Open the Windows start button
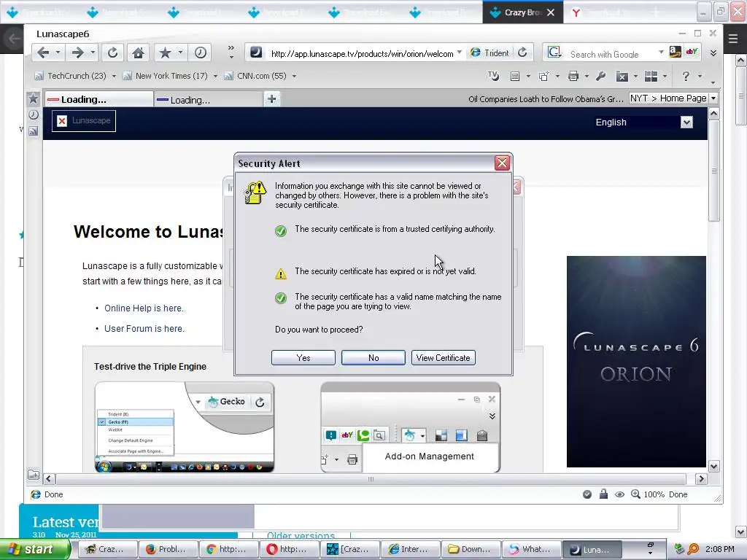The image size is (747, 560). point(34,549)
